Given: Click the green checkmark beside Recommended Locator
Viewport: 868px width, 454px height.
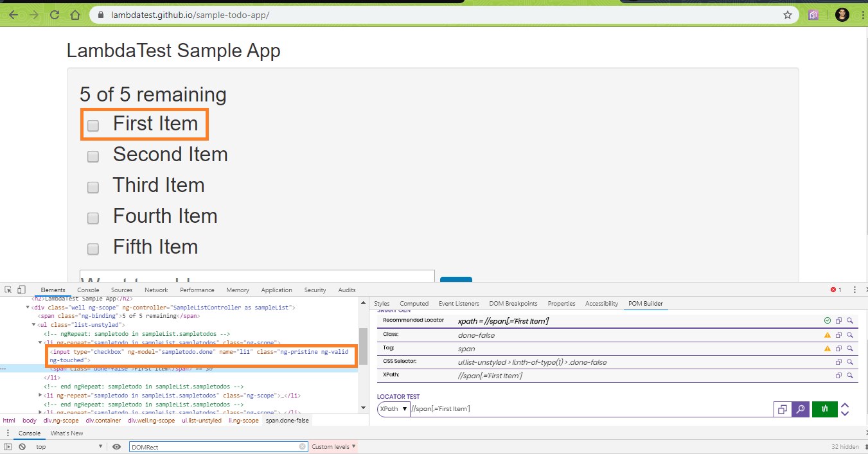Looking at the screenshot, I should 828,320.
